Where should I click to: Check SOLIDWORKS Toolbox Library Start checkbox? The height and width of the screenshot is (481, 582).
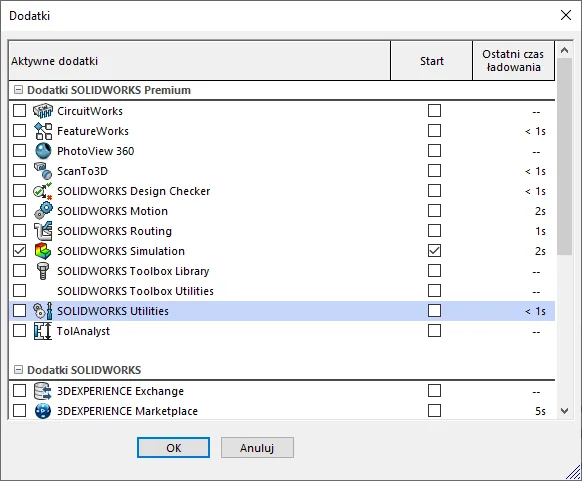434,271
